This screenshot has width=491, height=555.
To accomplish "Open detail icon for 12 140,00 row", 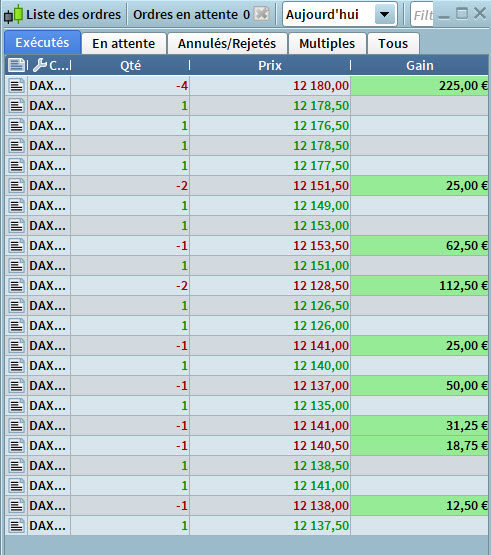I will [x=17, y=366].
